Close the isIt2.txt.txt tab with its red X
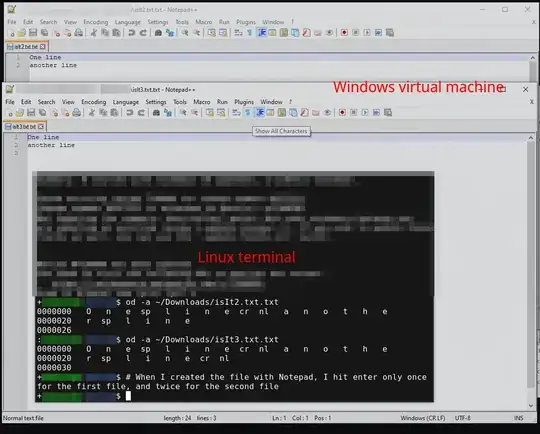Viewport: 540px width, 434px height. point(43,46)
